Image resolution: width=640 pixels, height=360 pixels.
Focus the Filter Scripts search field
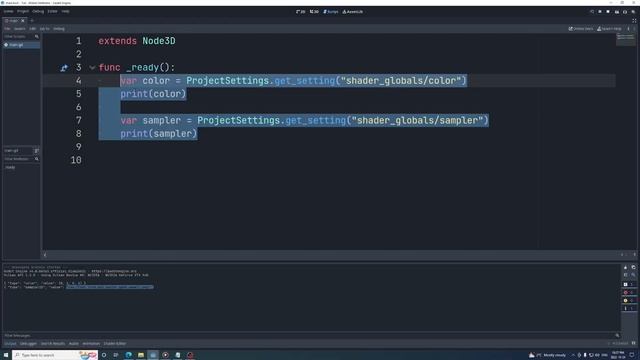21,37
